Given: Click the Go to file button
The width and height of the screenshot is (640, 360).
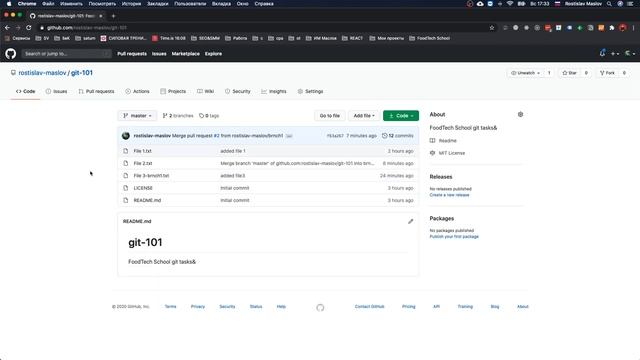Looking at the screenshot, I should tap(330, 116).
